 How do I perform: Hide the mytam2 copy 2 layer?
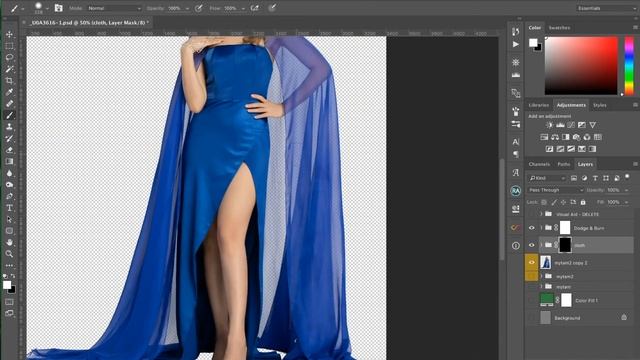531,262
